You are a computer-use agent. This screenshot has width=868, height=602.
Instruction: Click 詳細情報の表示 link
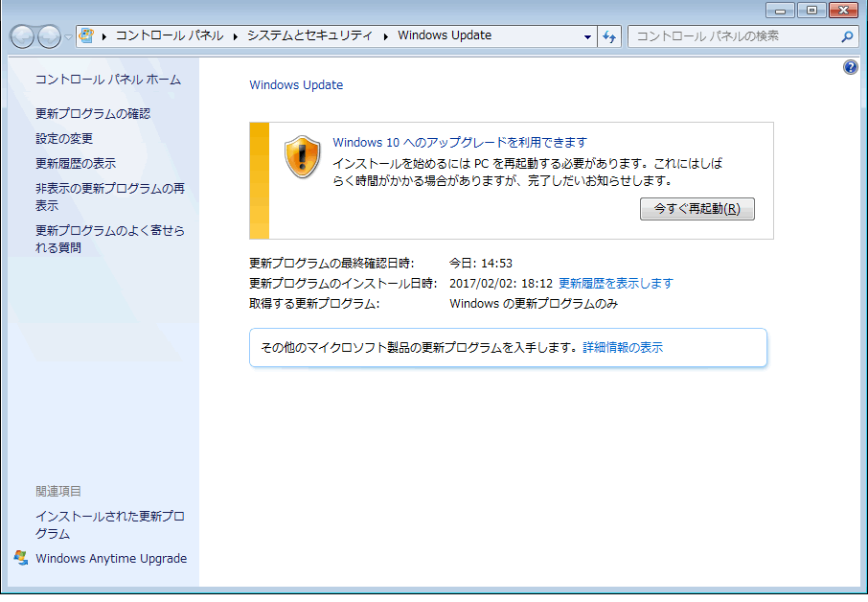623,347
